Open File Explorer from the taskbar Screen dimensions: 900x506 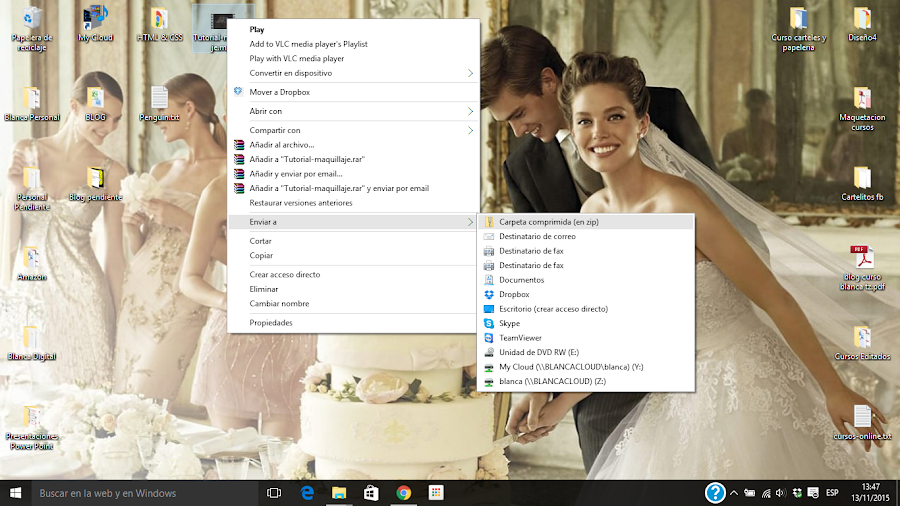tap(339, 493)
